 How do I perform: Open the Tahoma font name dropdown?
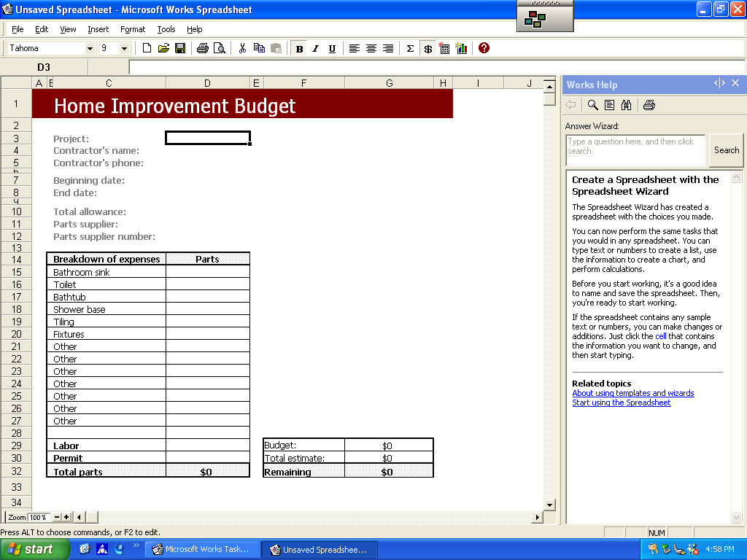tap(90, 49)
